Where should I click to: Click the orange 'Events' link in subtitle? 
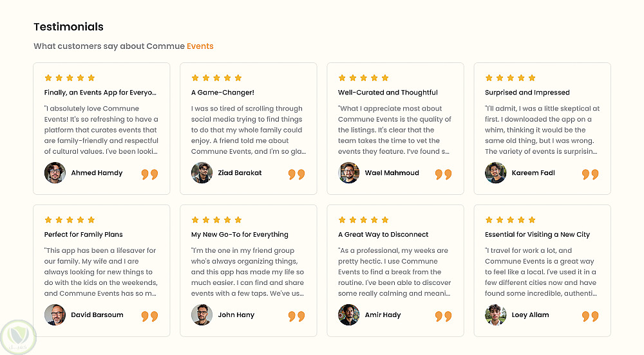(x=200, y=46)
